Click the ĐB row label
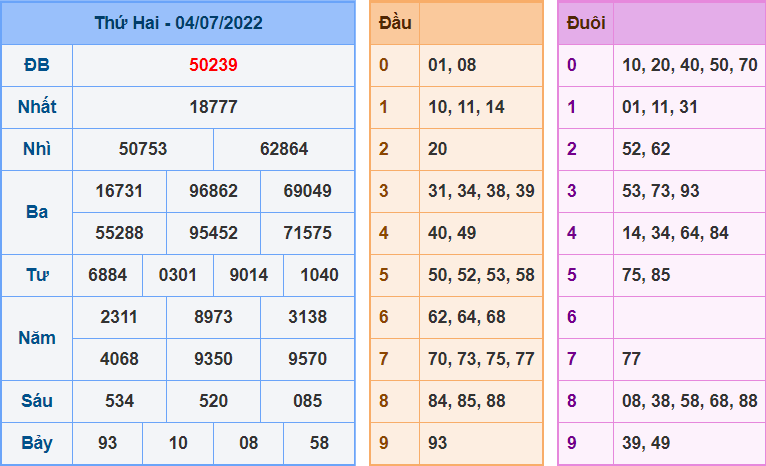This screenshot has width=766, height=466. [x=37, y=65]
